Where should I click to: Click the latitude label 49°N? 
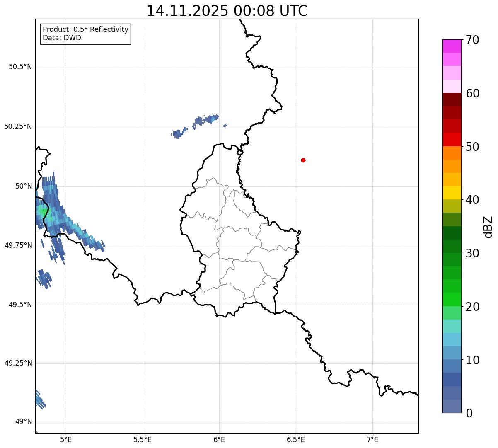(24, 422)
